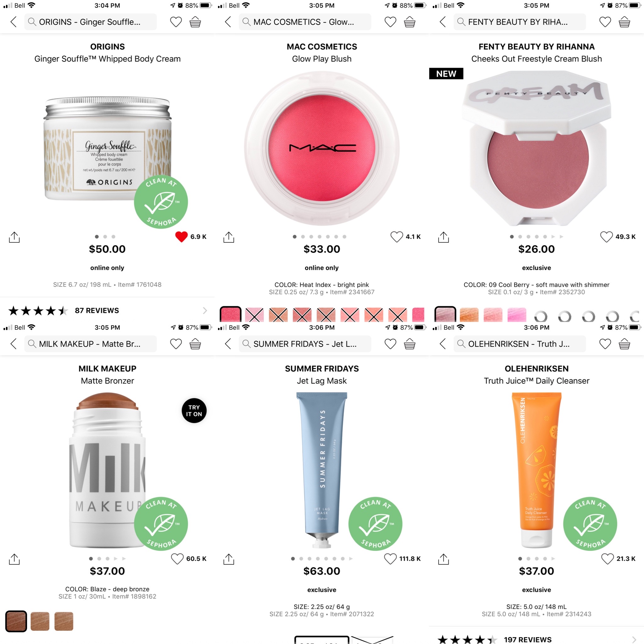Tap Try It On badge on bronzer
644x644 pixels.
(194, 410)
